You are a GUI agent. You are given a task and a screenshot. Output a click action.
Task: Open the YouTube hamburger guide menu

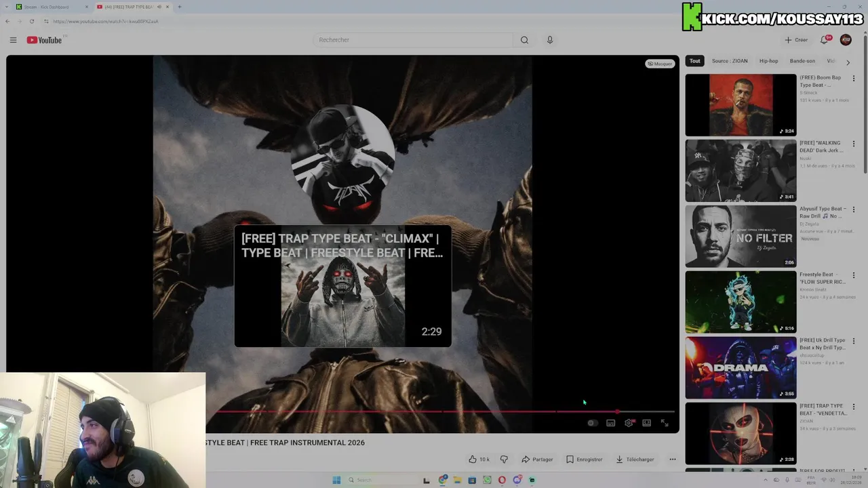pyautogui.click(x=13, y=40)
